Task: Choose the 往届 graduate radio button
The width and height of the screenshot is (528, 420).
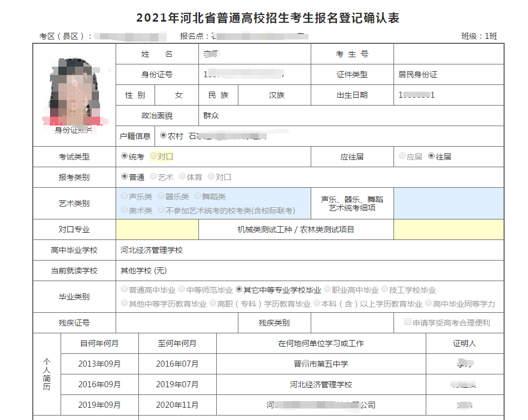Action: (431, 156)
